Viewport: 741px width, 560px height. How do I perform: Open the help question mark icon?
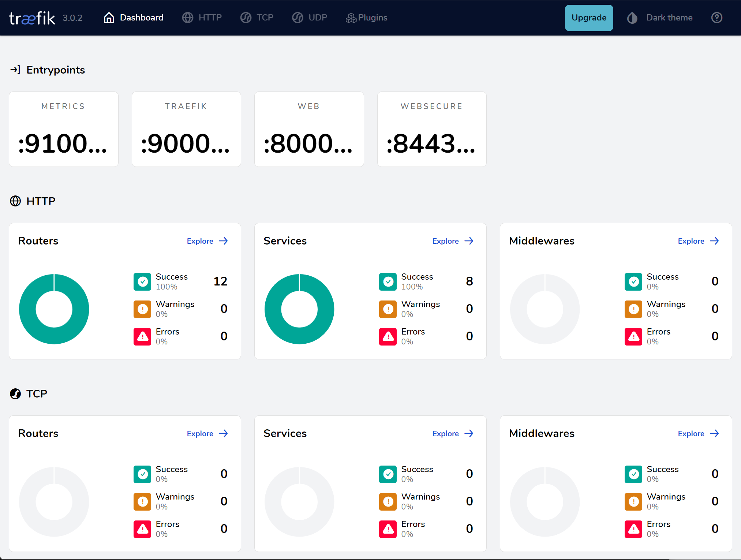coord(716,18)
